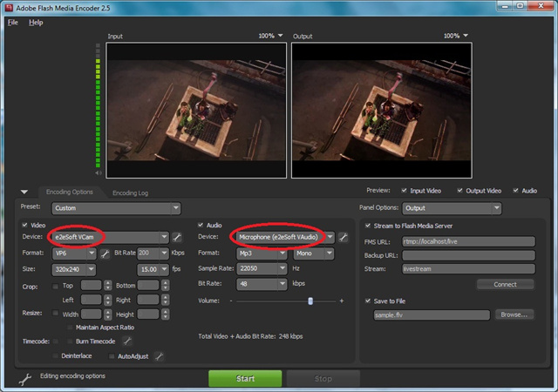Open video device settings wrench
This screenshot has width=558, height=392.
click(x=177, y=237)
